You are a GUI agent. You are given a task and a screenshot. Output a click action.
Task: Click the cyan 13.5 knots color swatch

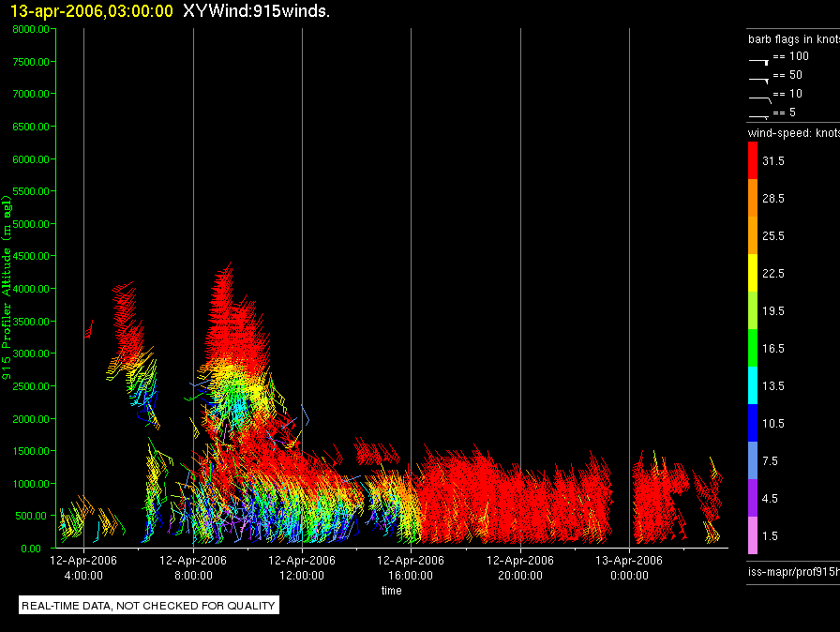click(753, 385)
